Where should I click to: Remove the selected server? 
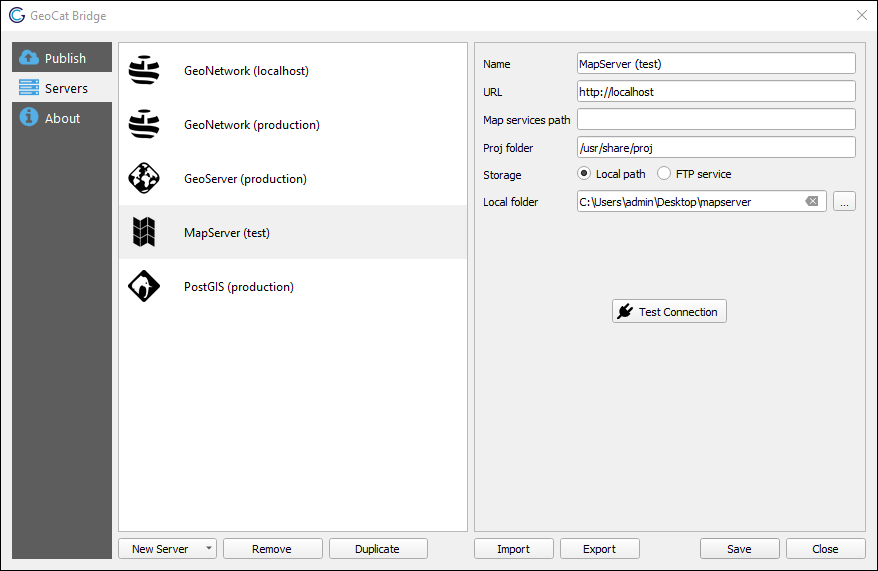tap(273, 549)
